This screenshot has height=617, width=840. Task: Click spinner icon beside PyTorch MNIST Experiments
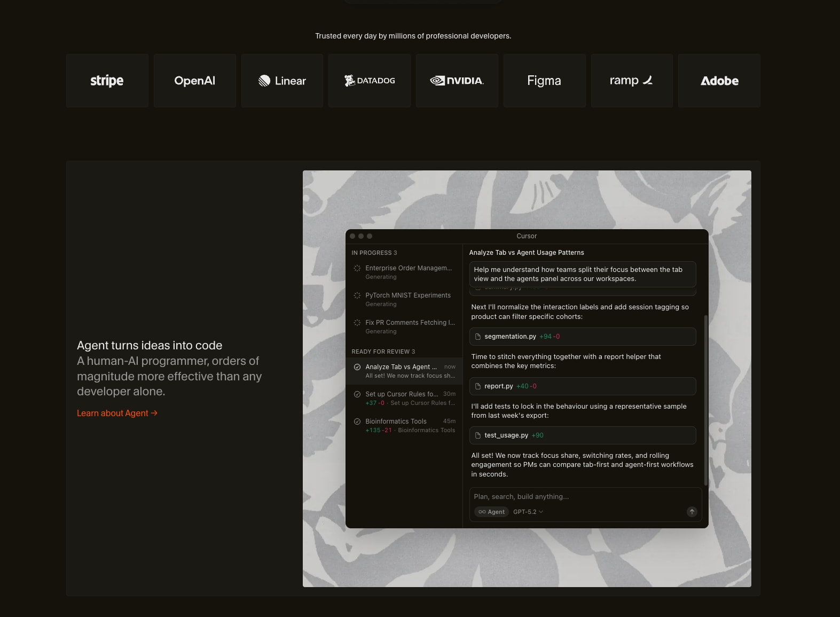[x=357, y=295]
